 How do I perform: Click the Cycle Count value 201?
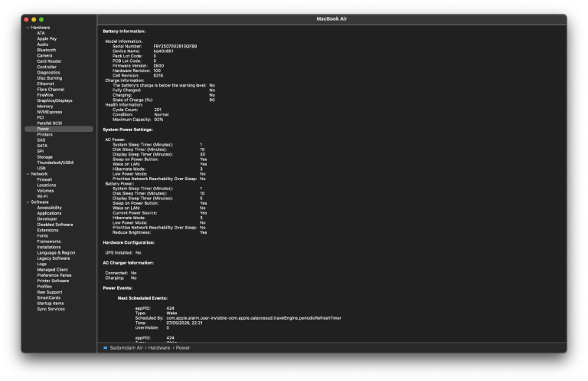click(158, 110)
